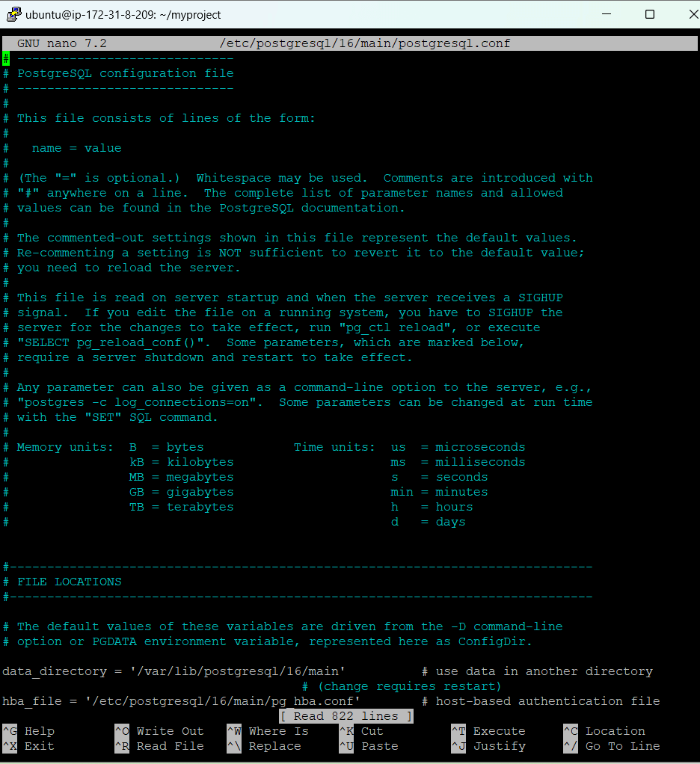Click the '# use data in another directory' comment
Viewport: 700px width, 764px height.
coord(537,671)
